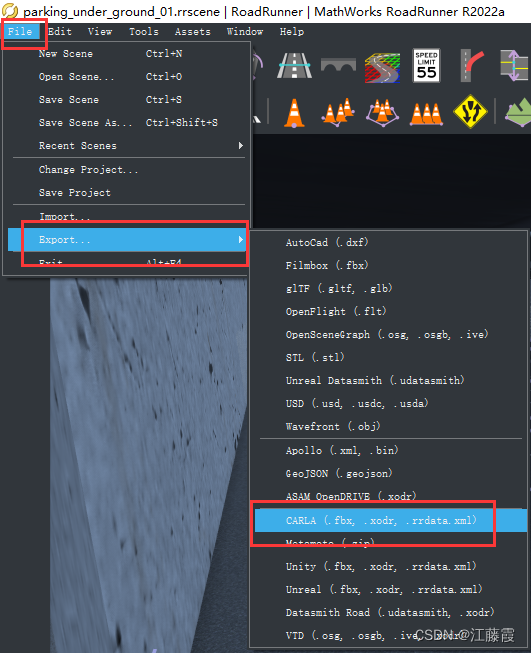Choose Save Scene As... entry
The width and height of the screenshot is (531, 653).
[x=127, y=122]
